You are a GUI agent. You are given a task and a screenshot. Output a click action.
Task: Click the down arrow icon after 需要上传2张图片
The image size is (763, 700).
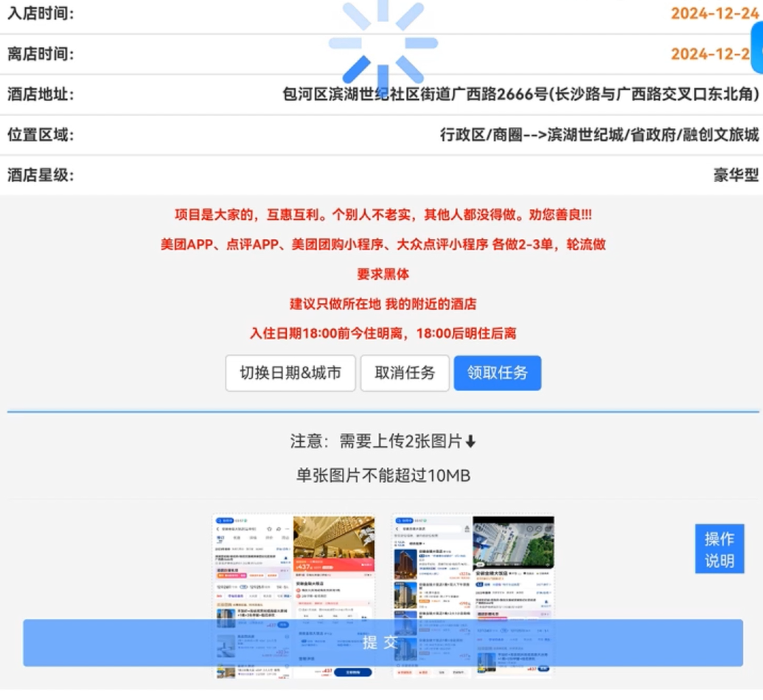pos(470,442)
